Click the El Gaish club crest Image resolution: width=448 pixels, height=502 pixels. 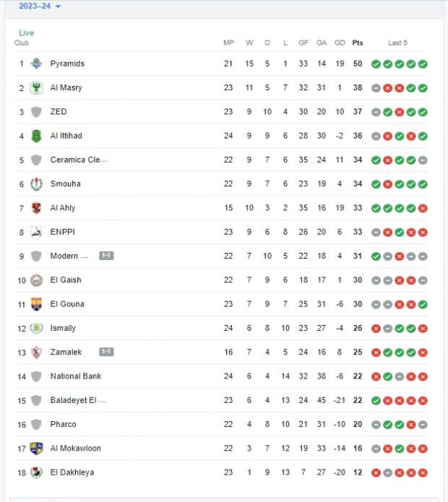pyautogui.click(x=36, y=280)
